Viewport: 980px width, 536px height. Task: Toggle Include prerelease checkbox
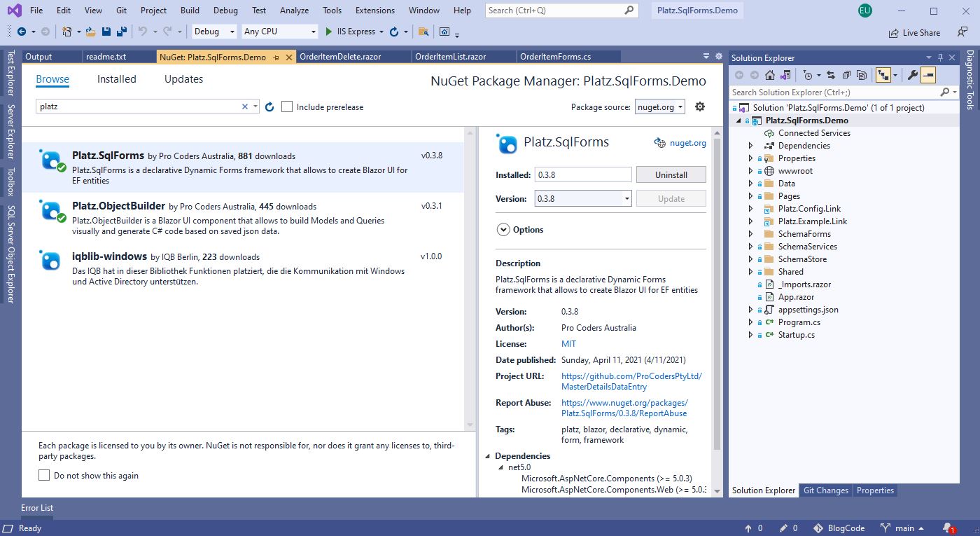click(287, 106)
